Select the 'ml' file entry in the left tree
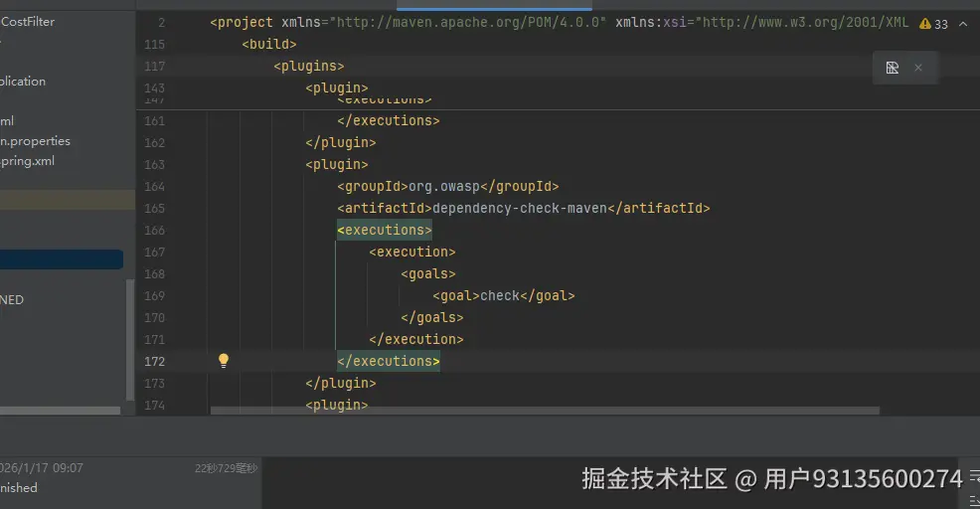 pos(7,120)
